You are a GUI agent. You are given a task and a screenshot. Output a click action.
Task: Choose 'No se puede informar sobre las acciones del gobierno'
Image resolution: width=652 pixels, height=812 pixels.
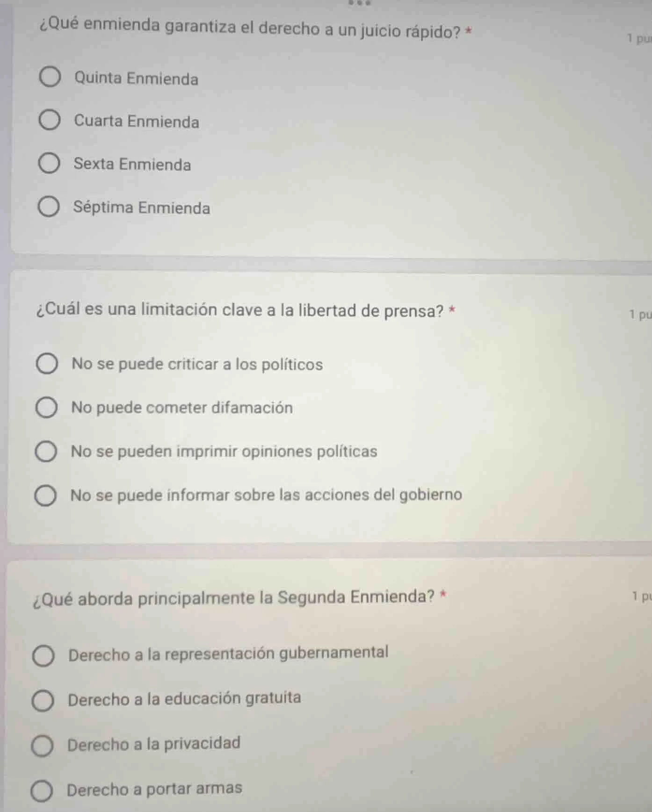pos(46,494)
